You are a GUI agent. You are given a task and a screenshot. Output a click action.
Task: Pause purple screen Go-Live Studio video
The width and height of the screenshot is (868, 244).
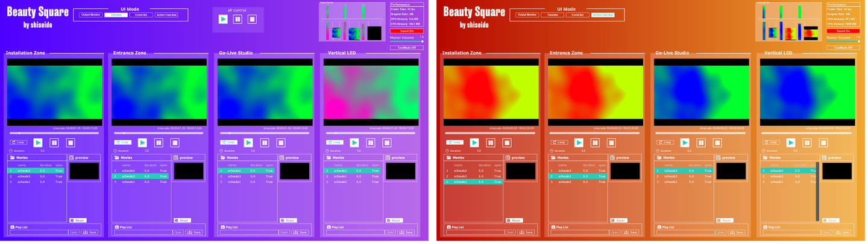coord(265,143)
